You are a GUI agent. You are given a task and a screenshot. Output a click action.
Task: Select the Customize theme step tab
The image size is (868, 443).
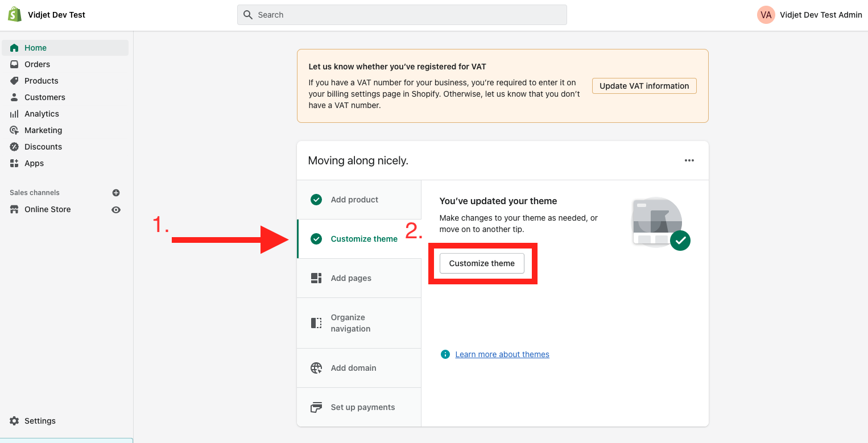click(359, 239)
